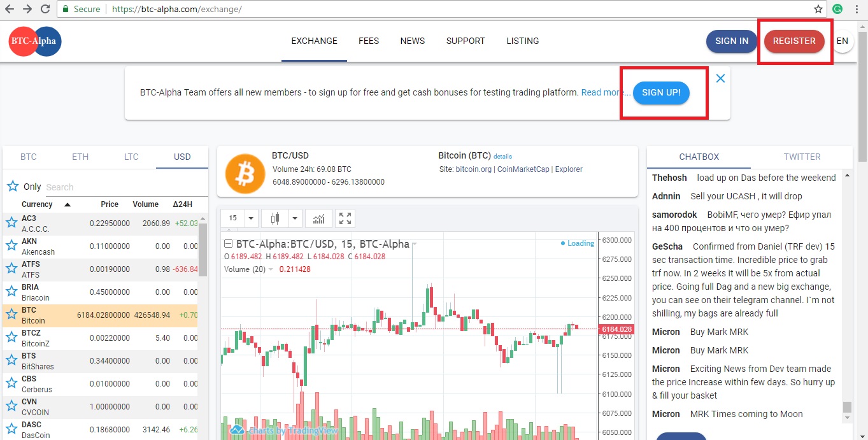Go to the FEES page
The width and height of the screenshot is (868, 440).
coord(369,41)
